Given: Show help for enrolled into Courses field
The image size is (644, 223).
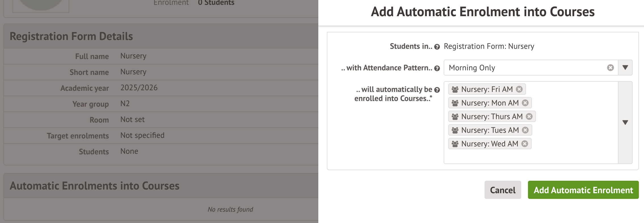Looking at the screenshot, I should click(437, 90).
